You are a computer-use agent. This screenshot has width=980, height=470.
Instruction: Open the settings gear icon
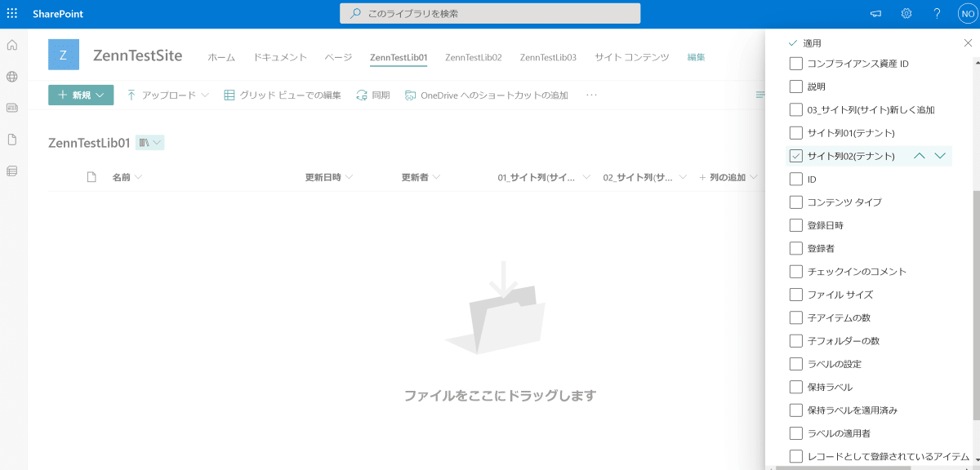coord(906,14)
